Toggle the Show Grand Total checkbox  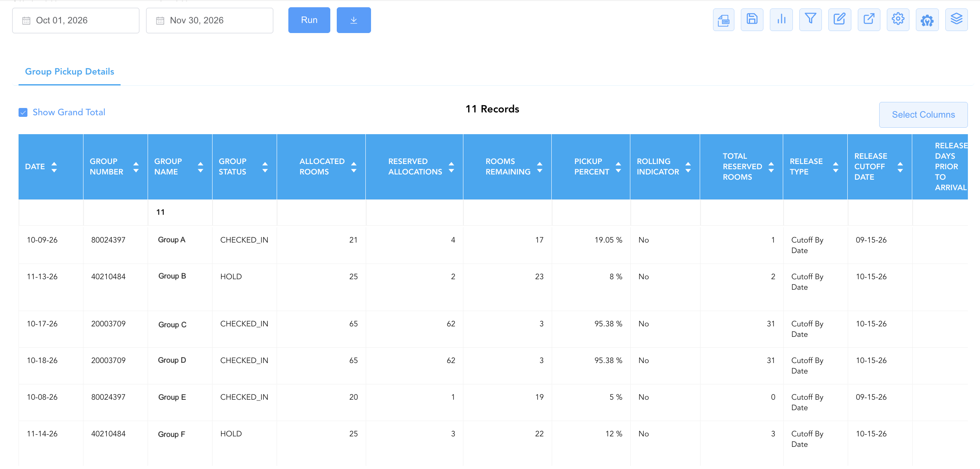[23, 112]
